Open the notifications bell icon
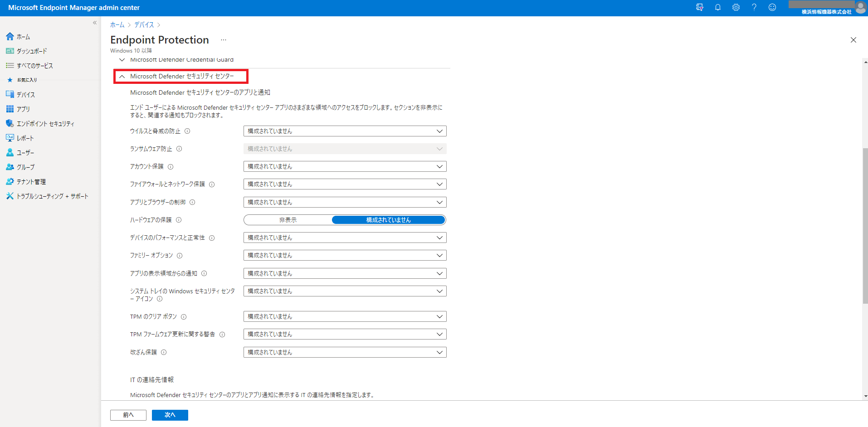Screen dimensions: 868x427 718,7
